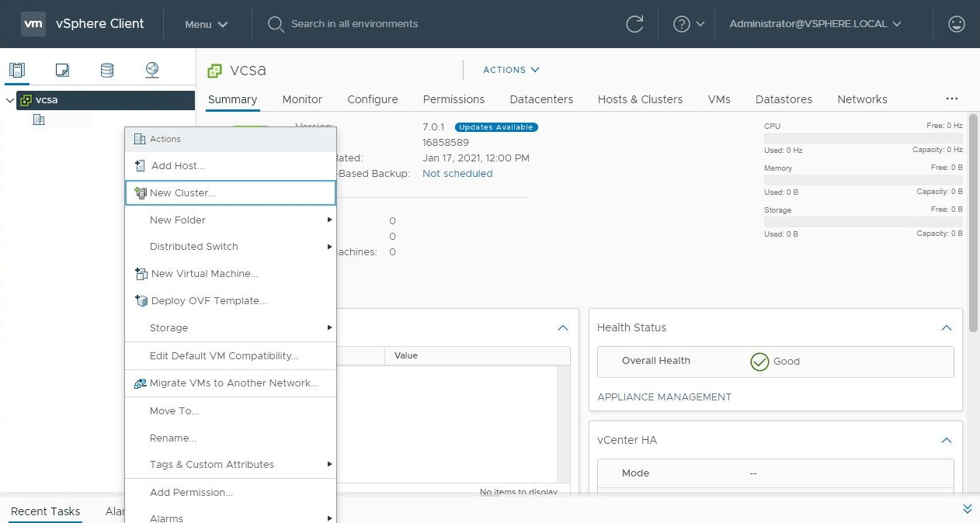
Task: Switch to the Configure tab
Action: tap(372, 99)
